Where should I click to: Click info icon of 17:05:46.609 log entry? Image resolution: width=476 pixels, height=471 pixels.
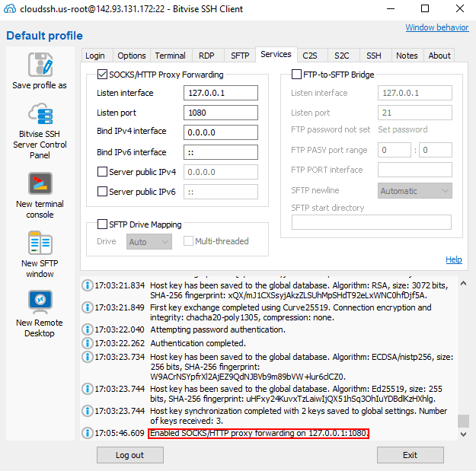coord(88,433)
